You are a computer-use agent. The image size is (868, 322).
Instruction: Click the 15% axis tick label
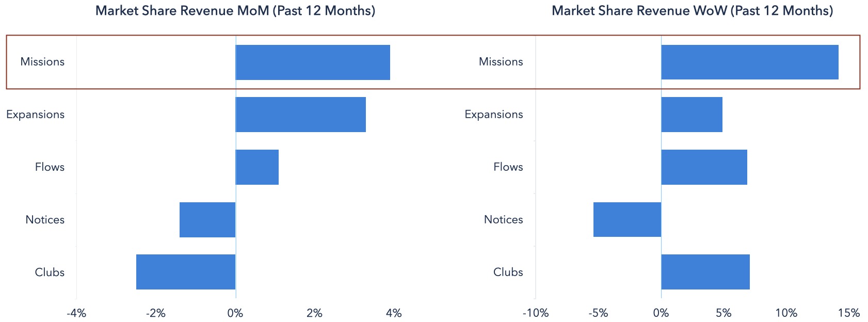pos(848,313)
